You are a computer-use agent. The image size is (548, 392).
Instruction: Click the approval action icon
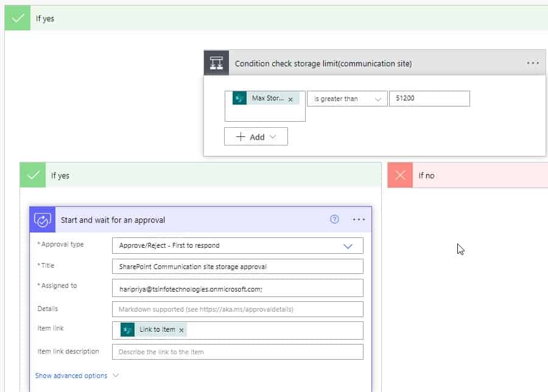click(43, 220)
